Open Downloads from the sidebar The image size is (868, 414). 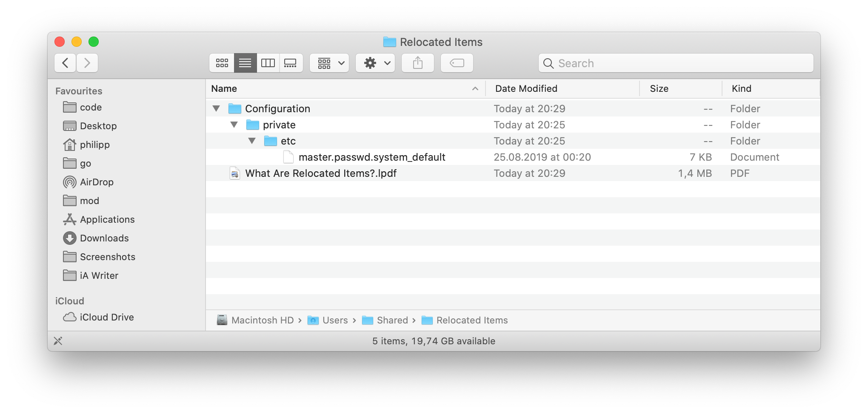point(104,238)
